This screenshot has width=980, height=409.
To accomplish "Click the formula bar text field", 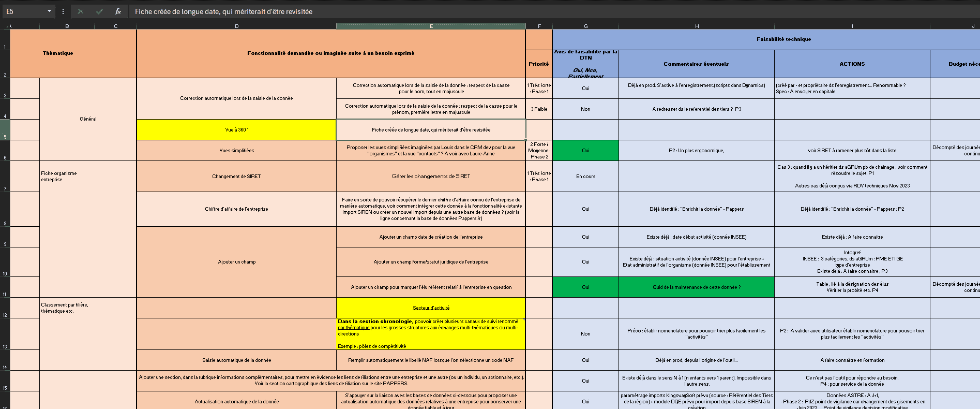I will tap(554, 11).
